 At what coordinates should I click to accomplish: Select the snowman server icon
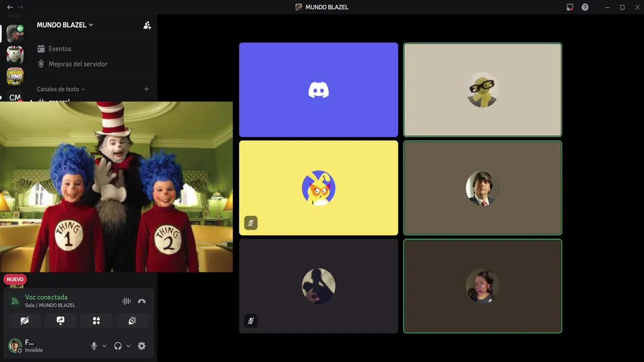tap(15, 54)
